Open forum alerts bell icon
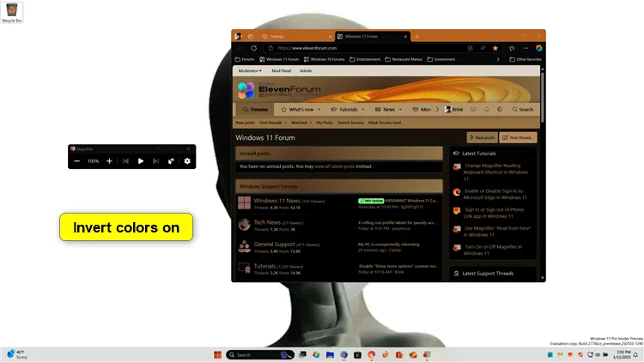Image resolution: width=644 pixels, height=362 pixels. 487,110
